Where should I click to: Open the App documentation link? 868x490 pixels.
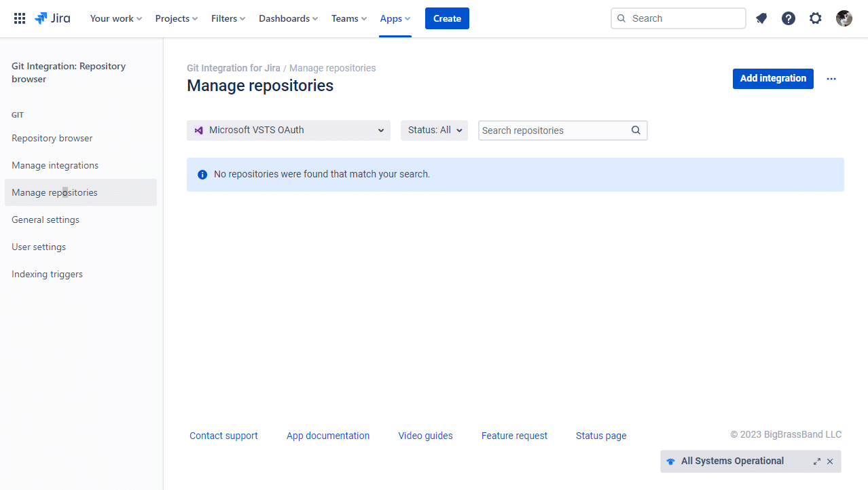(x=328, y=436)
